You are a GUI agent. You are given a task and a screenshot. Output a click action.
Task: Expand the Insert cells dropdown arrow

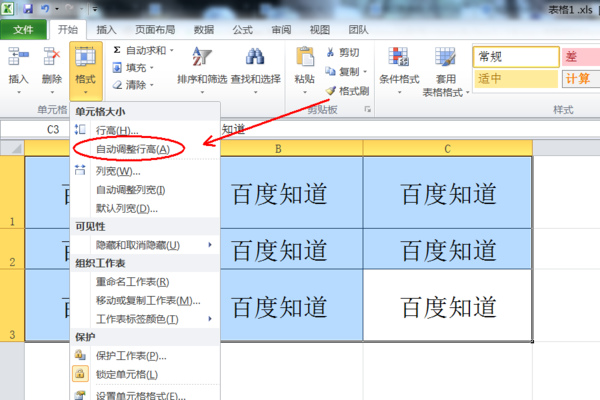point(18,92)
